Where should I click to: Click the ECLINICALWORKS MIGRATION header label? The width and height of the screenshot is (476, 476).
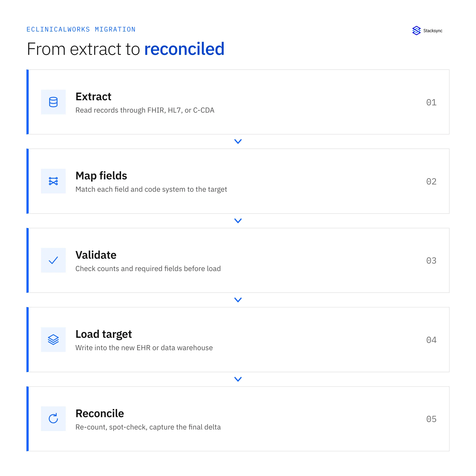point(81,29)
